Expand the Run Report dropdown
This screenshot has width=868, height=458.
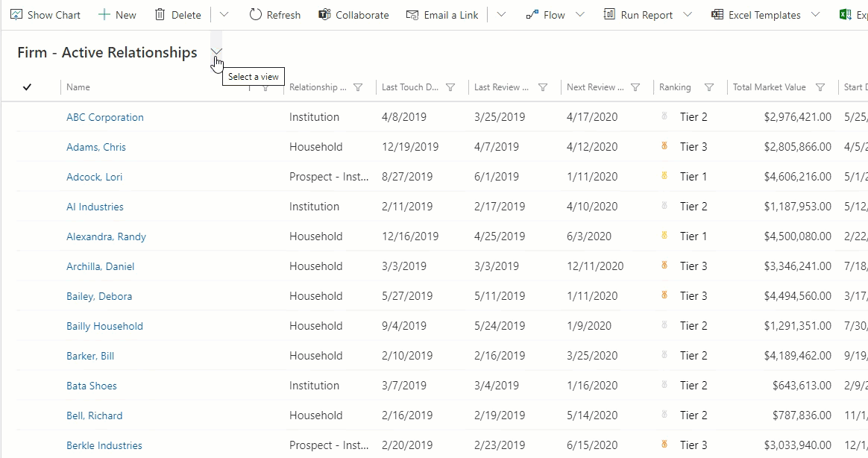tap(688, 15)
